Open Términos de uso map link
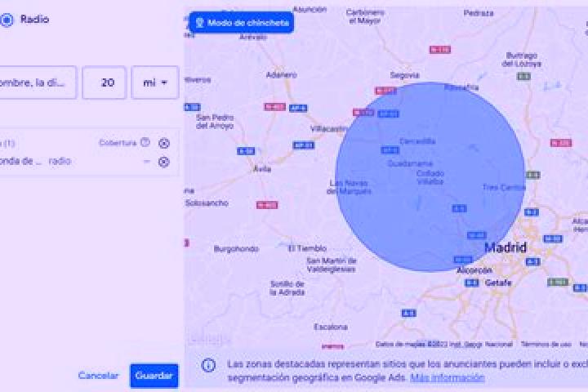 [546, 344]
